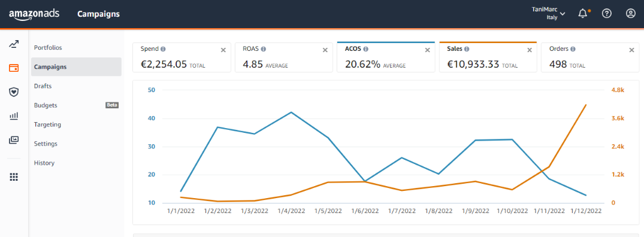Click the Campaigns page title
The width and height of the screenshot is (644, 237).
(x=99, y=14)
